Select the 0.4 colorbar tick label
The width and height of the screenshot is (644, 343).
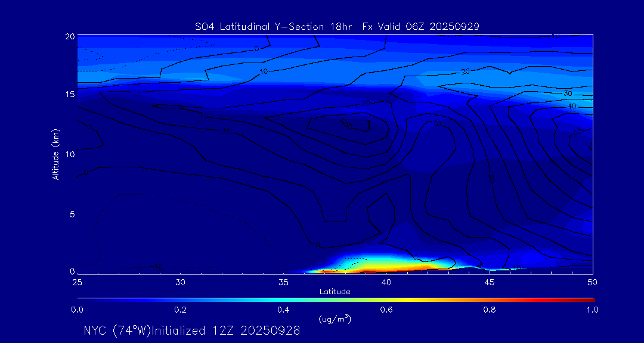click(283, 310)
